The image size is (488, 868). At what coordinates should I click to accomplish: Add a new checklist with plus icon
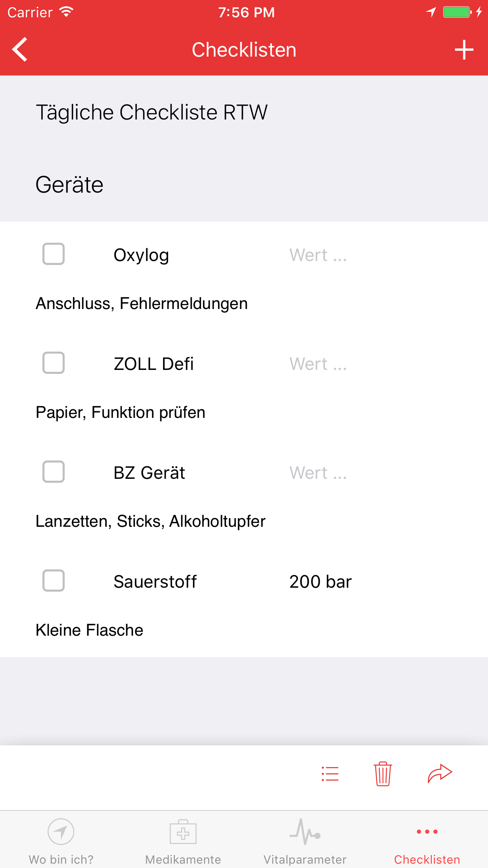[464, 50]
